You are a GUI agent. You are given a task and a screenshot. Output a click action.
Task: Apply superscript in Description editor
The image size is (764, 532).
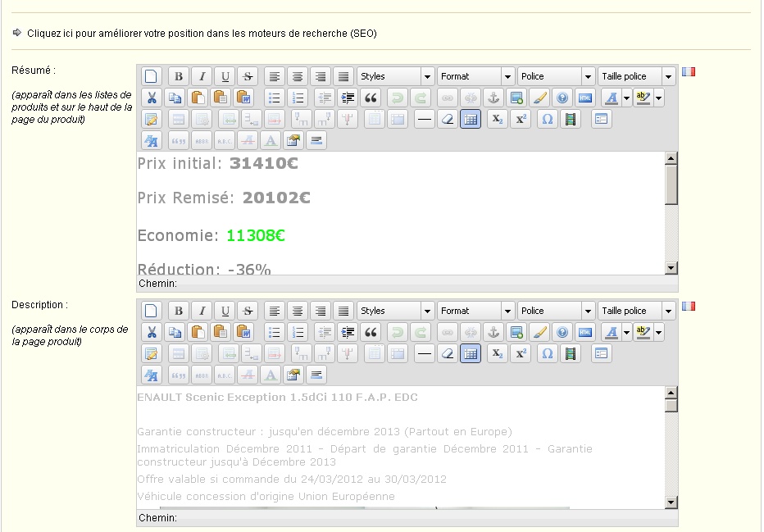(x=521, y=353)
